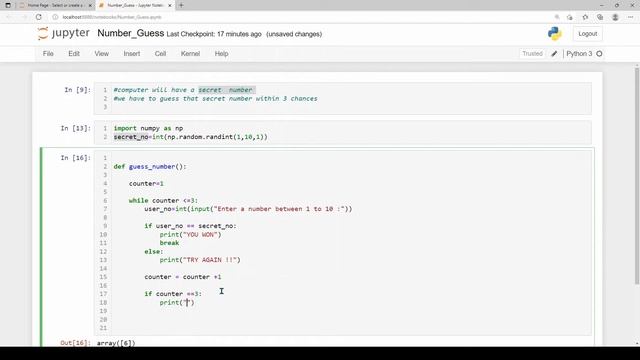The image size is (640, 360).
Task: Click the else: line
Action: click(153, 251)
